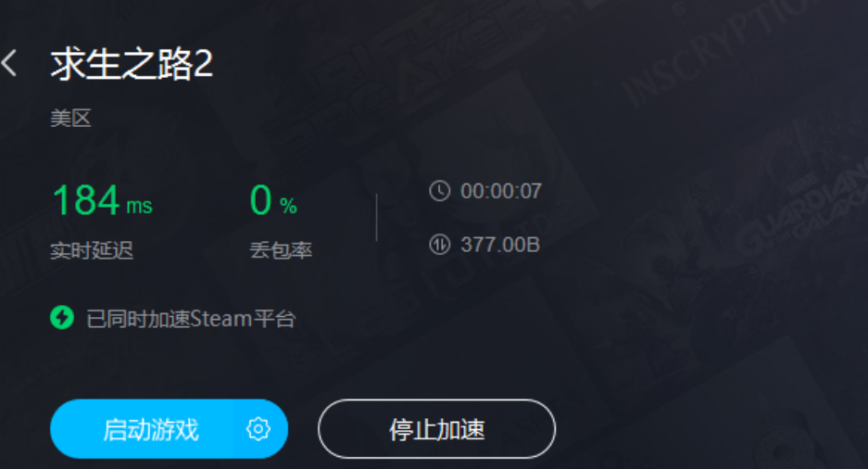The width and height of the screenshot is (868, 469).
Task: Stop acceleration with 停止加速 button
Action: click(436, 429)
